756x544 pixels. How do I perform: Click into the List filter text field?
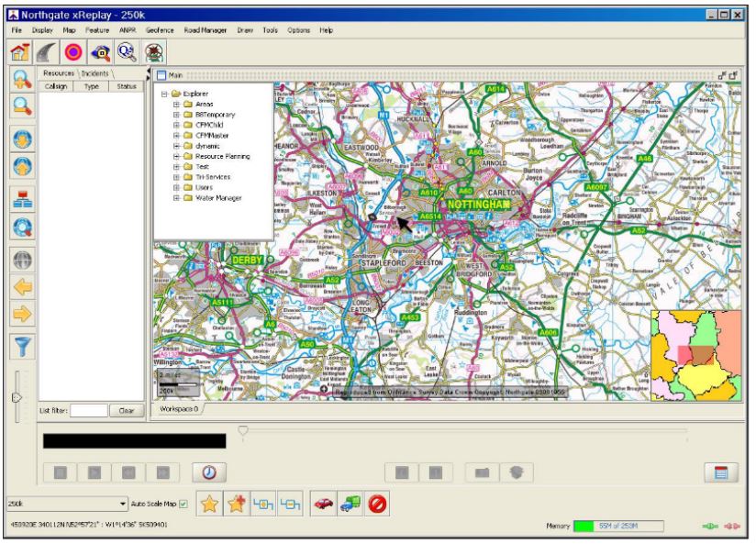89,411
